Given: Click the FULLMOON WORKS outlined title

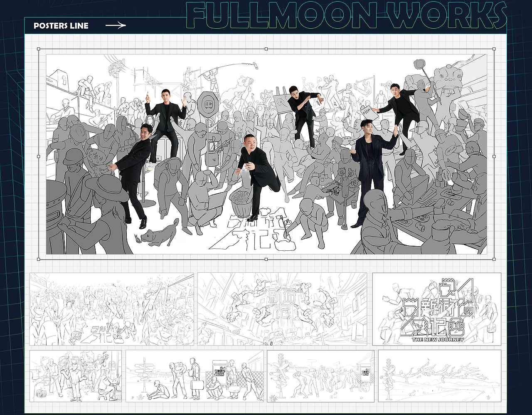Looking at the screenshot, I should pos(347,16).
